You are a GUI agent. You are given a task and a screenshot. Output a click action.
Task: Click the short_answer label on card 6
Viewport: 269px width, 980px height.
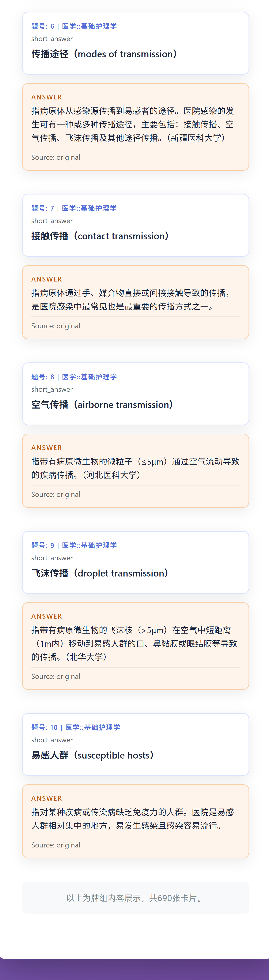52,39
